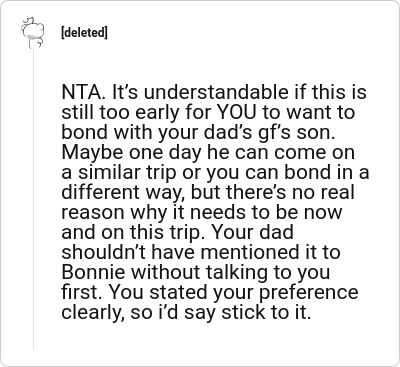
Task: Click the line 'reason why it needs to be now'
Action: click(x=202, y=212)
